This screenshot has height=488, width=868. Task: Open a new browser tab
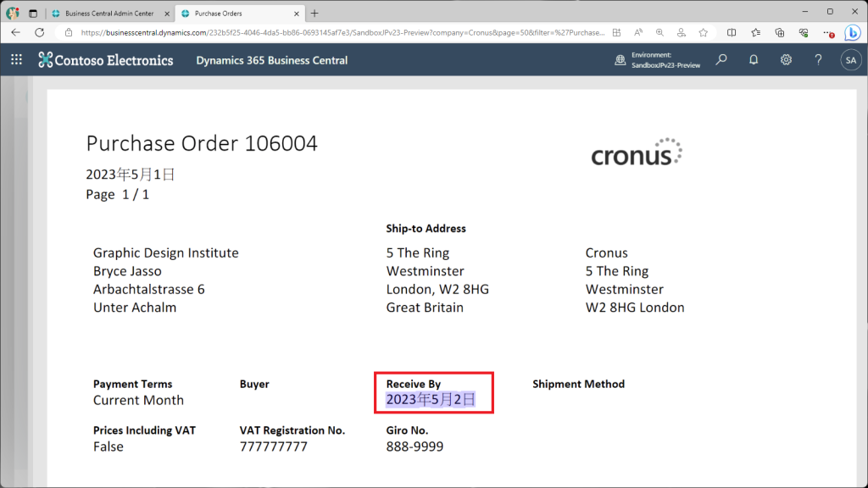click(314, 14)
